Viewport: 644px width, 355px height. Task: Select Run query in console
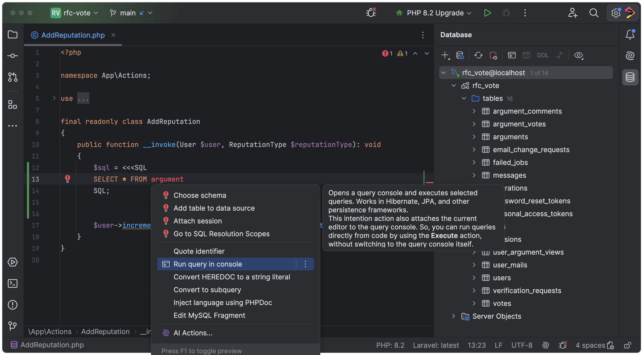(x=207, y=264)
